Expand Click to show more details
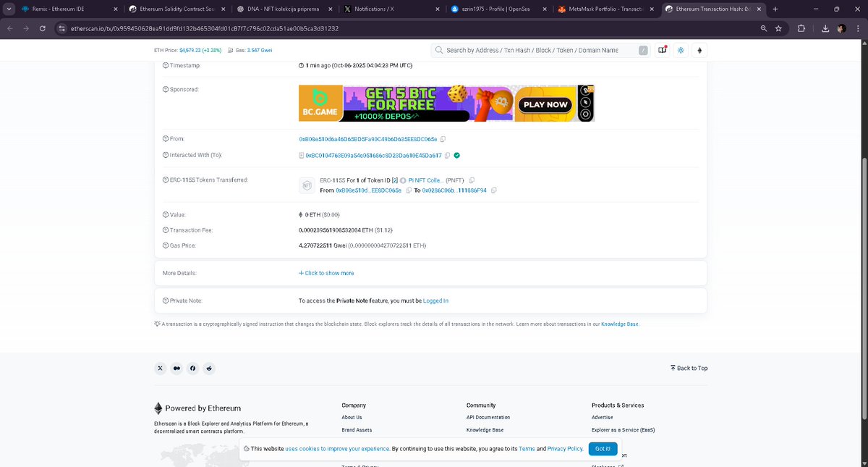Image resolution: width=868 pixels, height=467 pixels. click(326, 273)
